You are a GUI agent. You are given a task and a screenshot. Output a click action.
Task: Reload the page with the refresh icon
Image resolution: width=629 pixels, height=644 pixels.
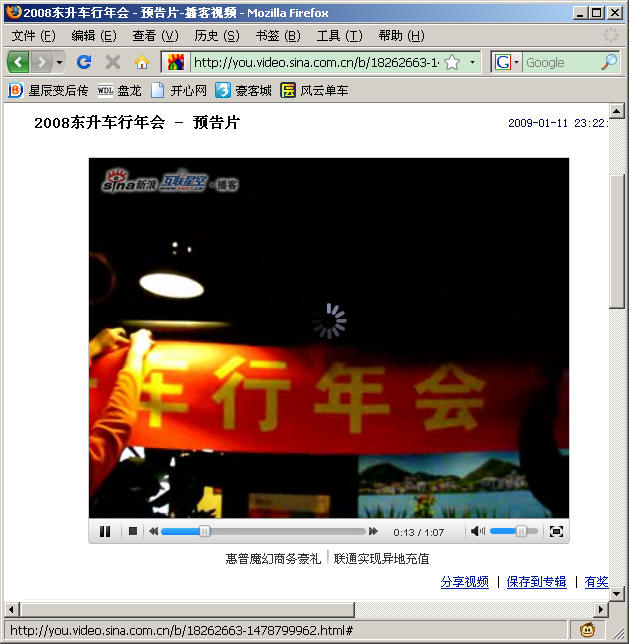(x=84, y=62)
